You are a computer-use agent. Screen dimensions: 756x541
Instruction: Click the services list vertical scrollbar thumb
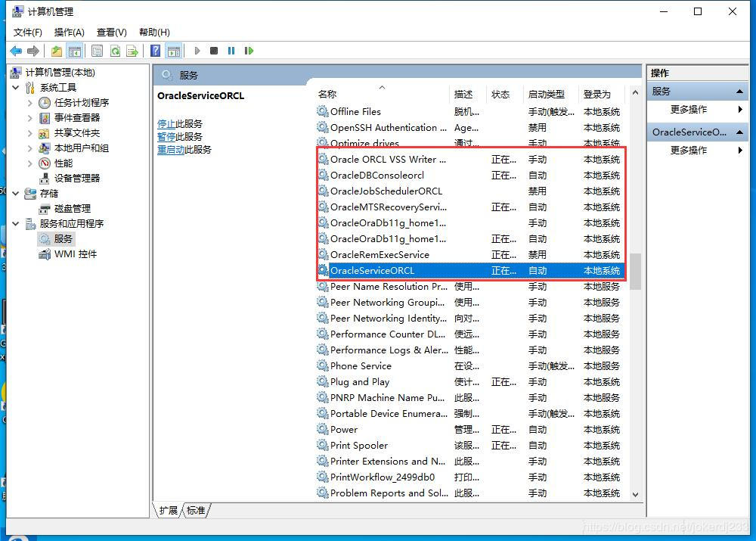click(x=635, y=271)
